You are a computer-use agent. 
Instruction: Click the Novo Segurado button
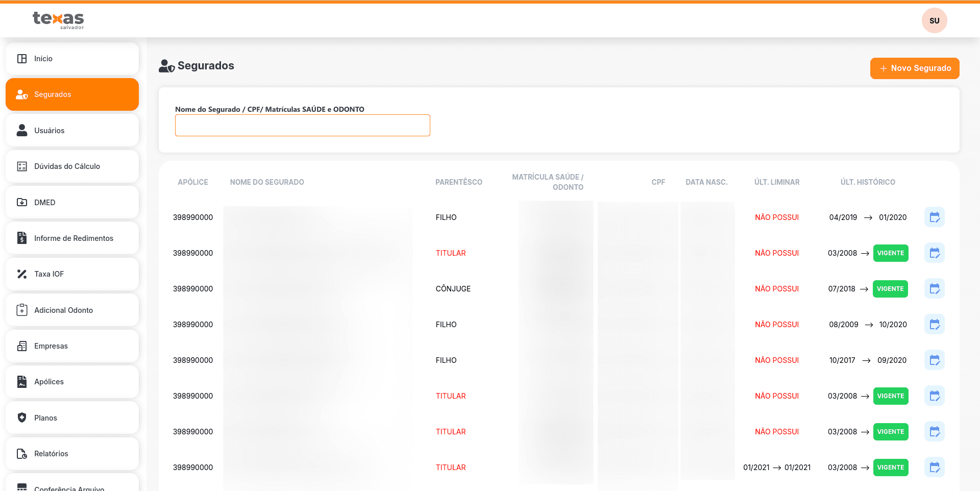[914, 68]
